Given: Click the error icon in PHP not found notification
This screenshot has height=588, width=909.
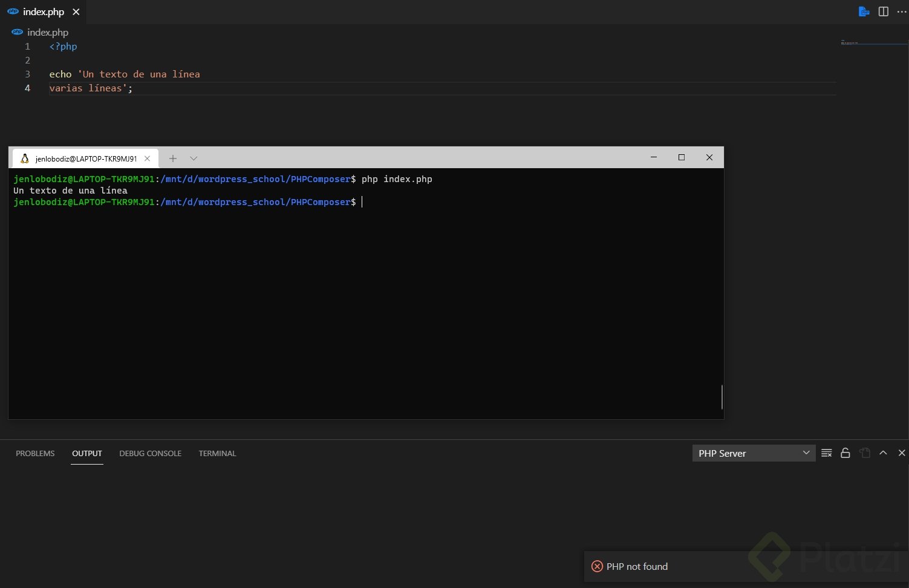Looking at the screenshot, I should coord(597,566).
